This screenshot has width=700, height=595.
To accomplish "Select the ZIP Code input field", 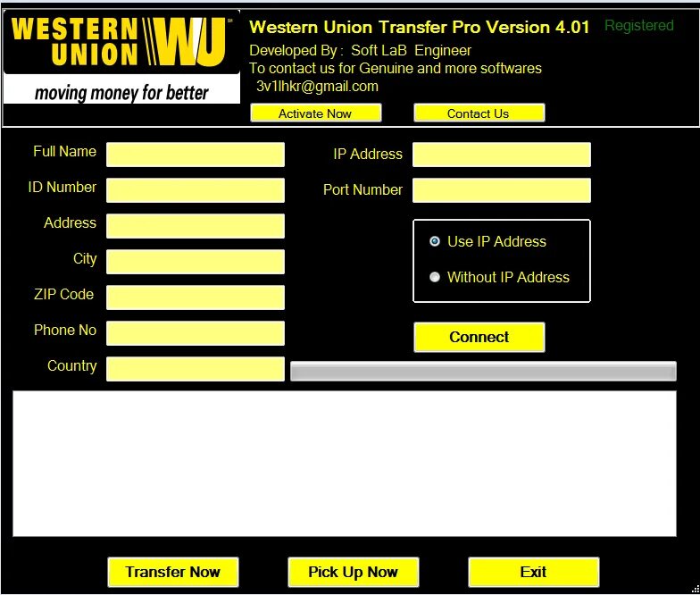I will point(195,297).
